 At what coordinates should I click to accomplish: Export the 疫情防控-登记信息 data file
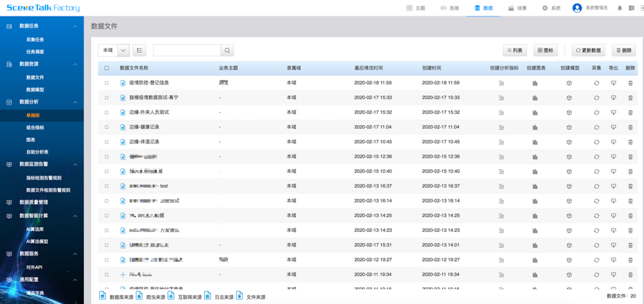tap(613, 83)
